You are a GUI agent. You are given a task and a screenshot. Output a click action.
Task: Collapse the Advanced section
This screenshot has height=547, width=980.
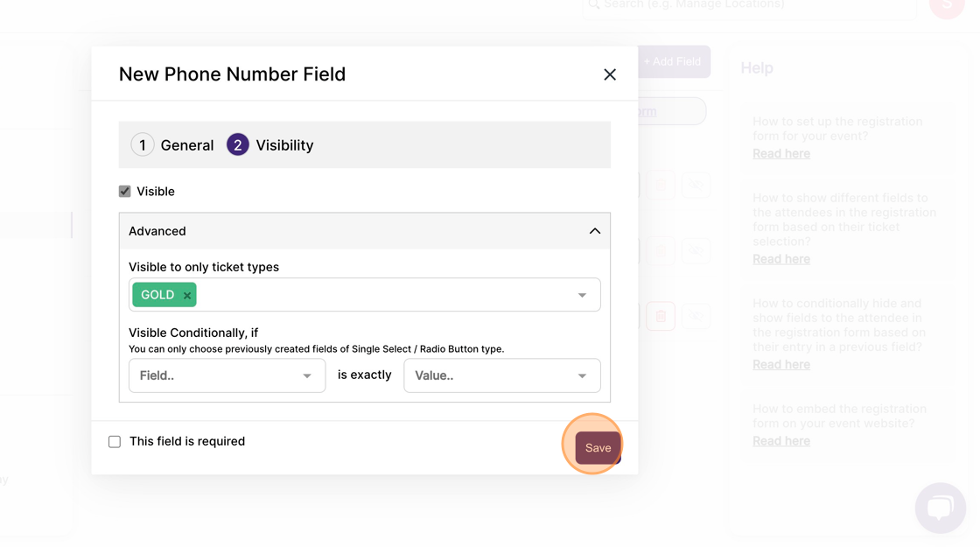tap(594, 231)
